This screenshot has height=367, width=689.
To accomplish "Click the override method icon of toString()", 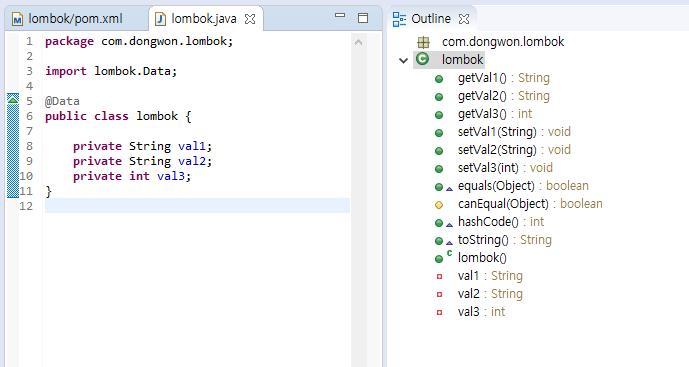I will tap(443, 241).
